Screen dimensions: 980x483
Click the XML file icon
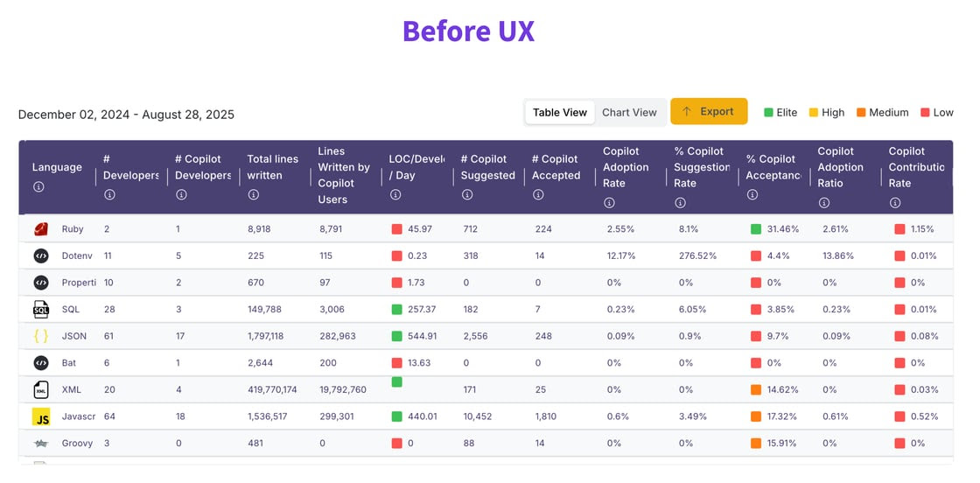(41, 389)
